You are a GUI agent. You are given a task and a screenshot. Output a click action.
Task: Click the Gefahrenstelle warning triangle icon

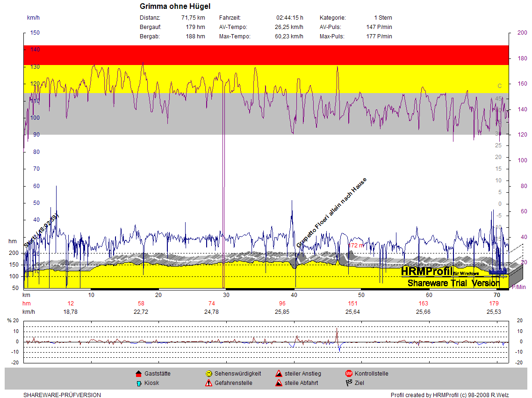click(x=208, y=383)
